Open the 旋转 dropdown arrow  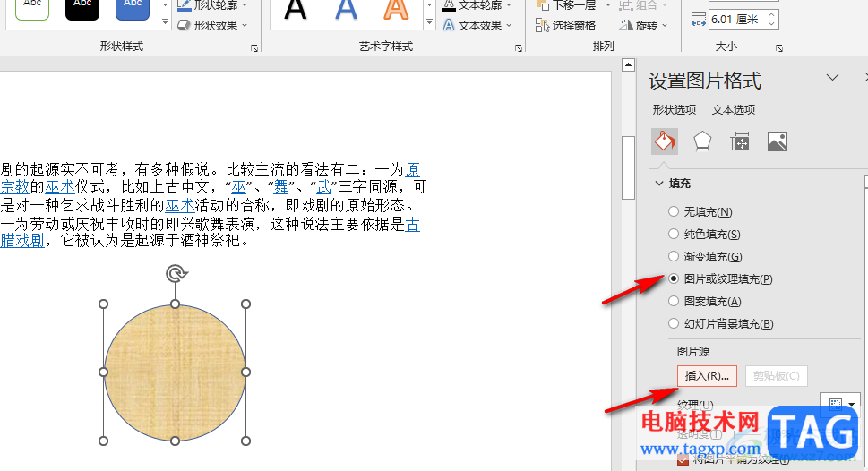pyautogui.click(x=665, y=25)
